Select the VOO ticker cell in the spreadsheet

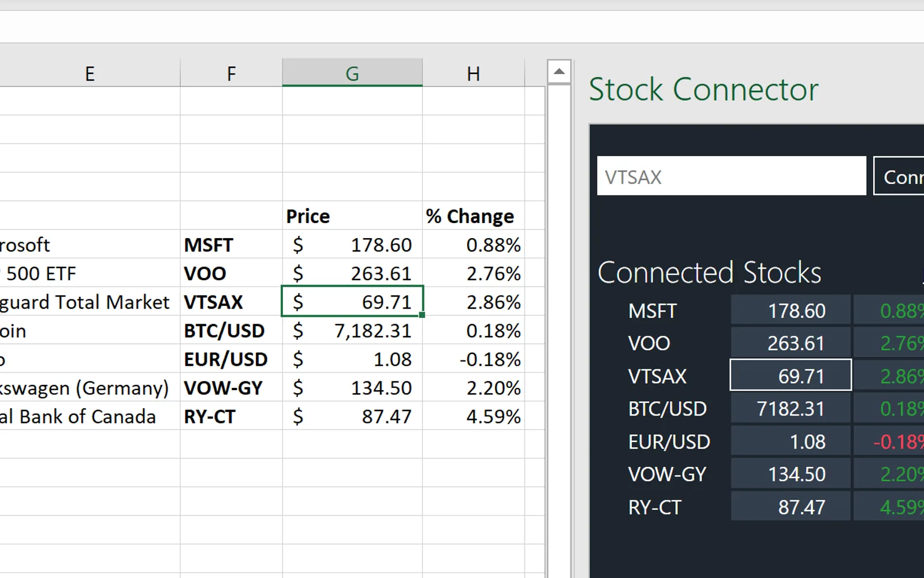tap(231, 273)
